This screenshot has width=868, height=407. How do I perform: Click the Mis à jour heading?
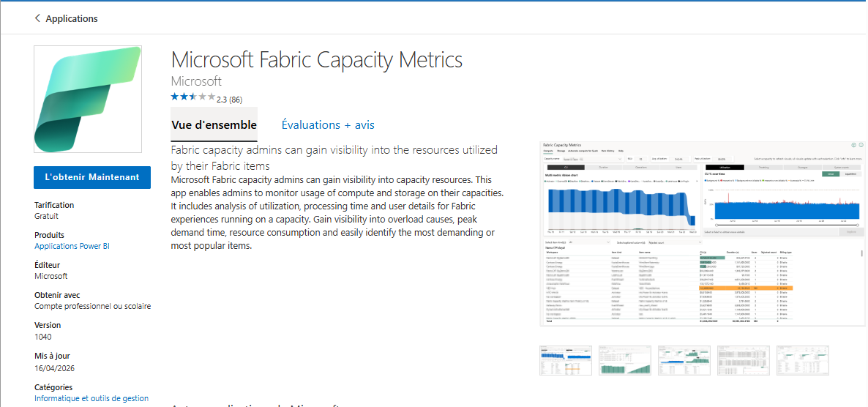[52, 356]
